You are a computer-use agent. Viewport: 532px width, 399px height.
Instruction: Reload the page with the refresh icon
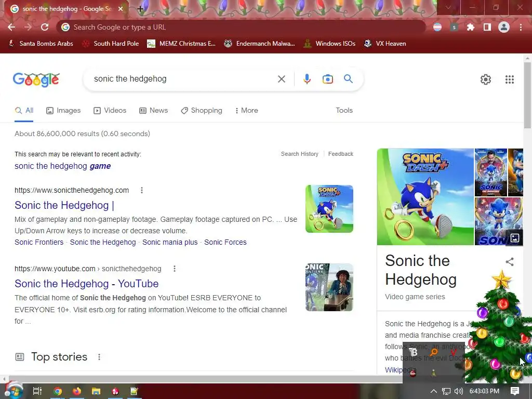coord(45,27)
